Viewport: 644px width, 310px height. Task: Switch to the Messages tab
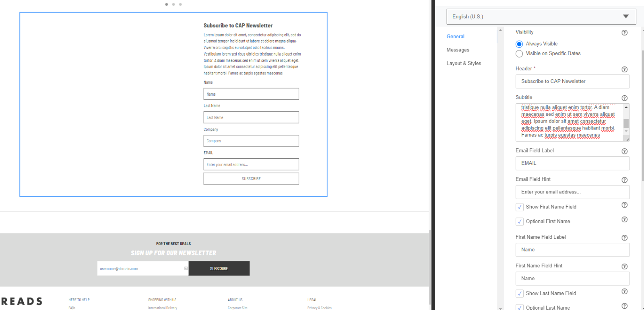458,50
